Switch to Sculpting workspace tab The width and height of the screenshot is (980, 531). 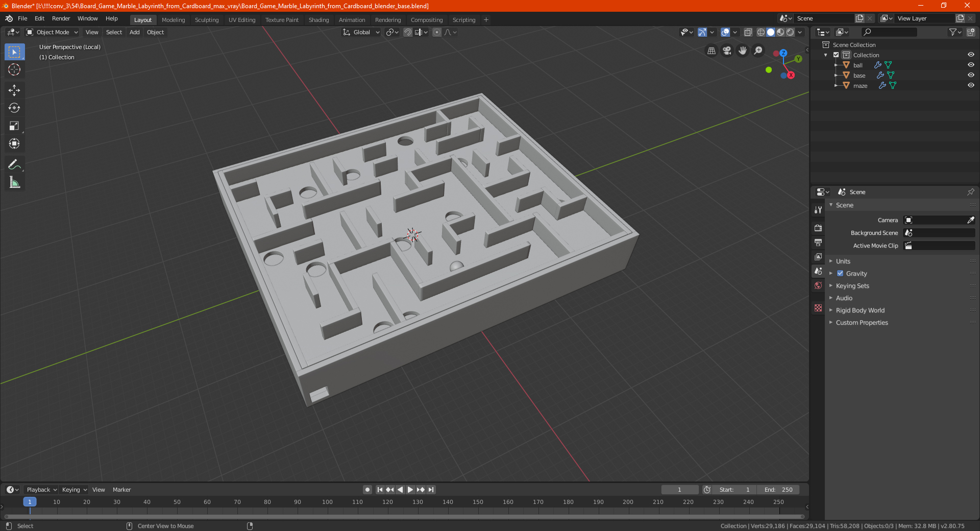[206, 20]
